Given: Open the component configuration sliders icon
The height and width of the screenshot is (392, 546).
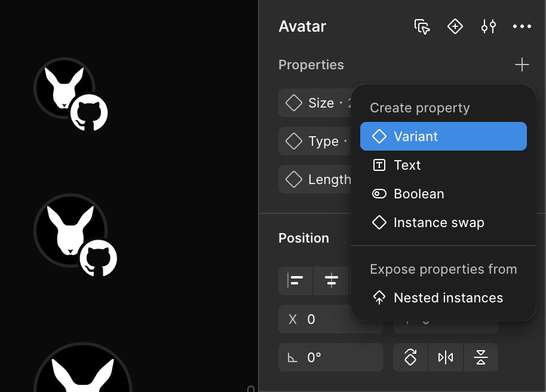Looking at the screenshot, I should pyautogui.click(x=488, y=26).
